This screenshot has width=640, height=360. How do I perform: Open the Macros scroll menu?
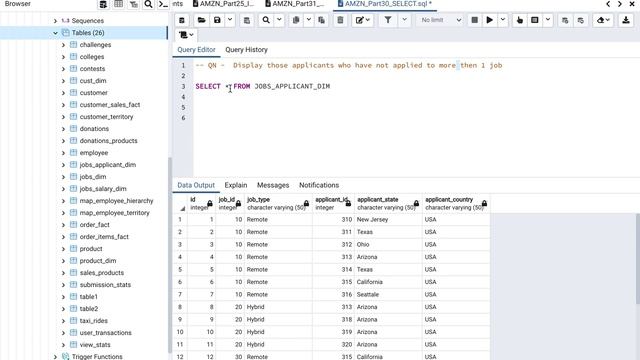(x=186, y=35)
